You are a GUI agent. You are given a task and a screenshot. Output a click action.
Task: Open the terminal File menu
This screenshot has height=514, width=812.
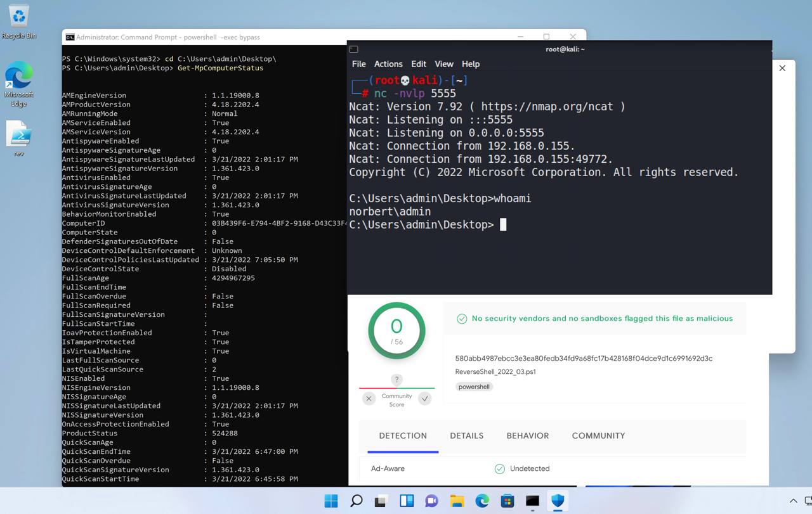click(358, 64)
